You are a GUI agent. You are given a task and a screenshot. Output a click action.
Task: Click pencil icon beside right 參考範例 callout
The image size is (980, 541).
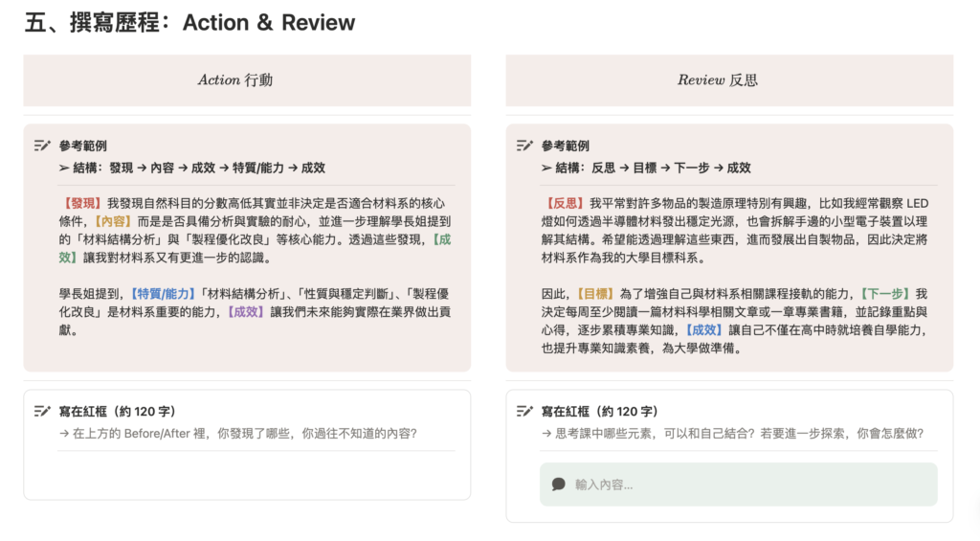coord(523,146)
